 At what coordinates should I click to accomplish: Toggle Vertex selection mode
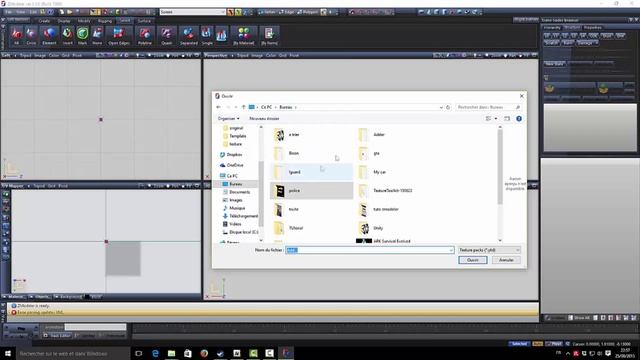pyautogui.click(x=267, y=12)
